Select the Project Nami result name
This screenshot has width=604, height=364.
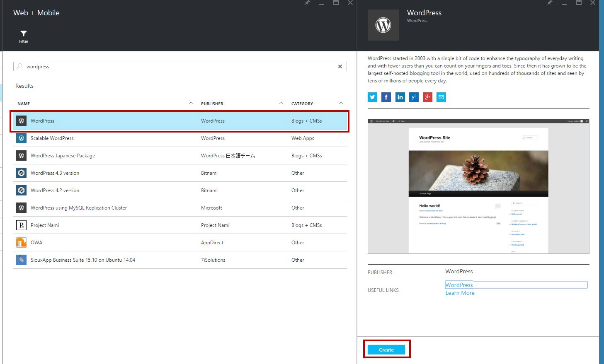[45, 225]
